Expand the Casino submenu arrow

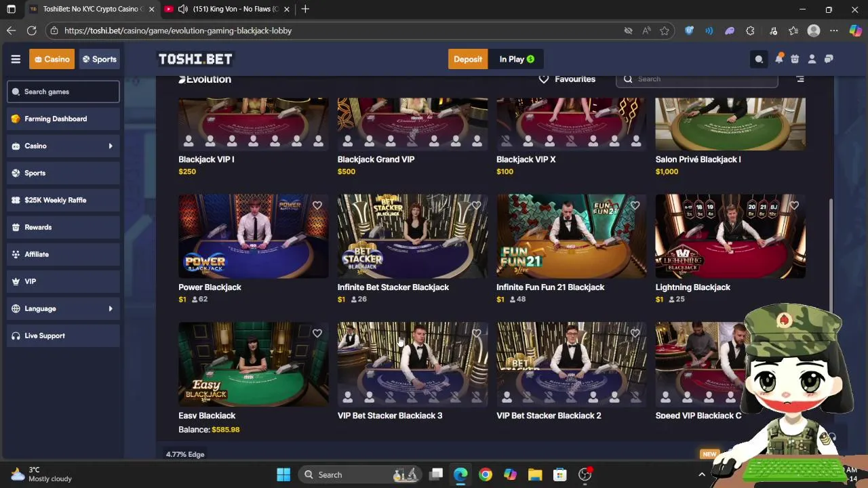point(111,146)
